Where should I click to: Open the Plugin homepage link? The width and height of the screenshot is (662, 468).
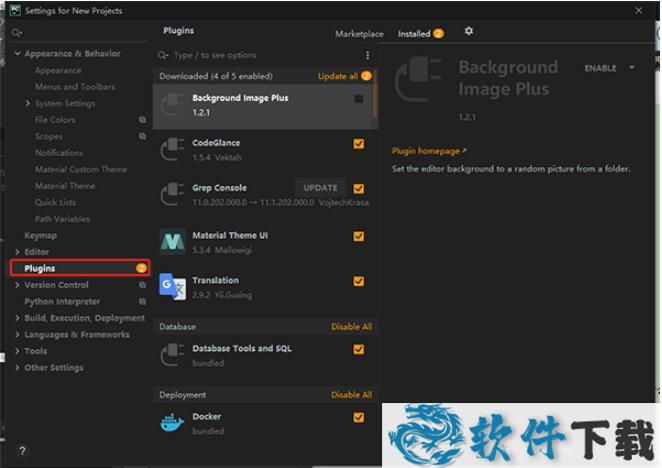click(426, 151)
